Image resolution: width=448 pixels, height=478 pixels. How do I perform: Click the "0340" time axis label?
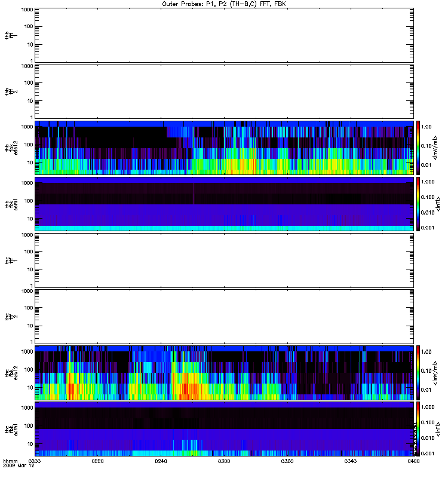(351, 461)
